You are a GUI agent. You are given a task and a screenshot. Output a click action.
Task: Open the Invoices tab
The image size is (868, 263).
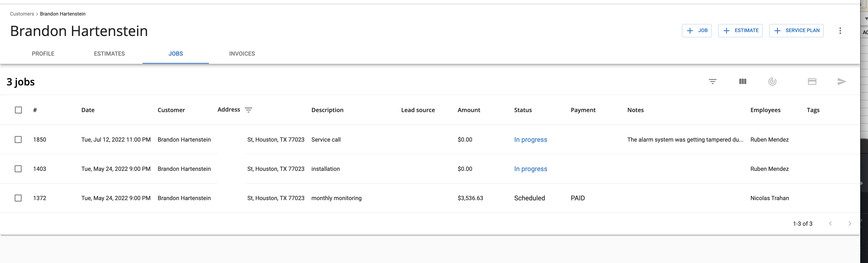(x=242, y=54)
